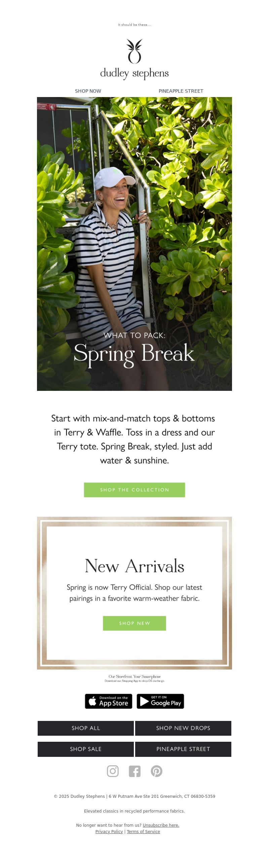Click the dark Shop All button

coord(86,728)
